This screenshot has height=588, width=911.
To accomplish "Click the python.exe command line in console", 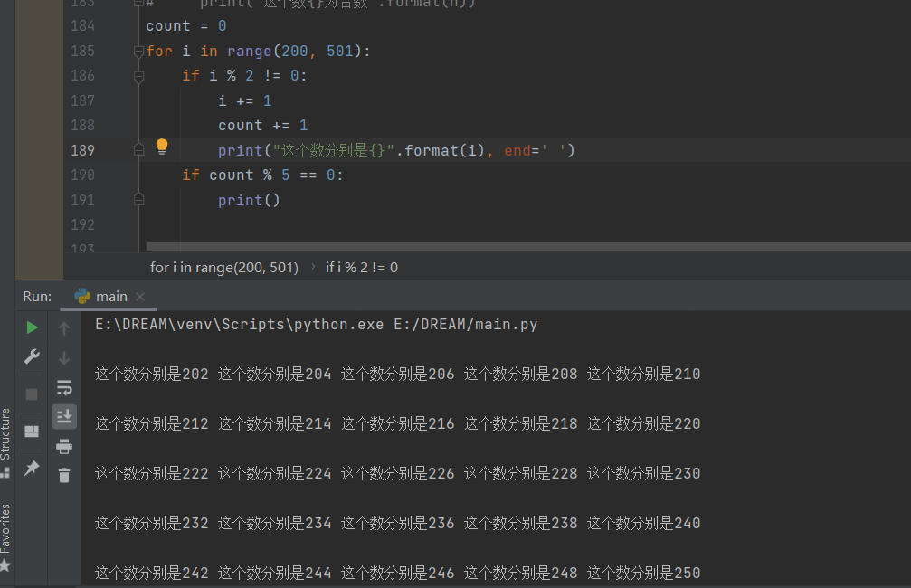I will [x=316, y=324].
